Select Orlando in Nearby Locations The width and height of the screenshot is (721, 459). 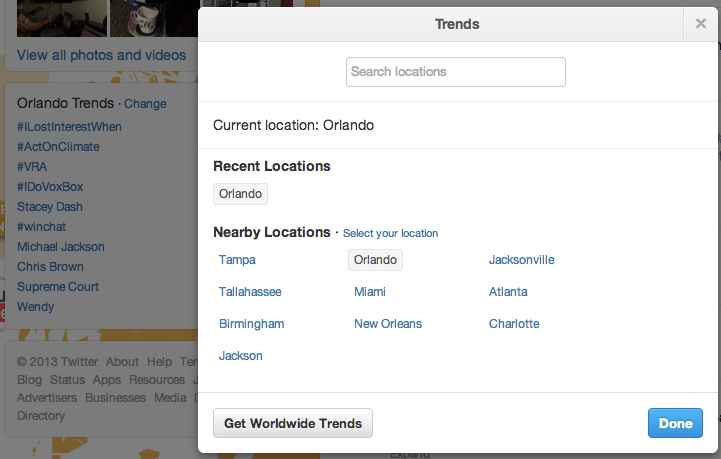pyautogui.click(x=375, y=260)
